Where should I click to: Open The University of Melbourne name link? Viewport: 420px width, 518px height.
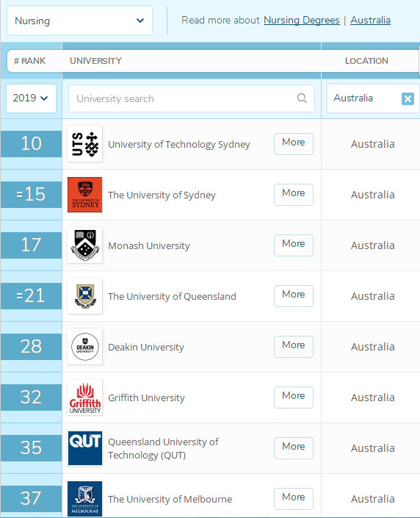[170, 499]
